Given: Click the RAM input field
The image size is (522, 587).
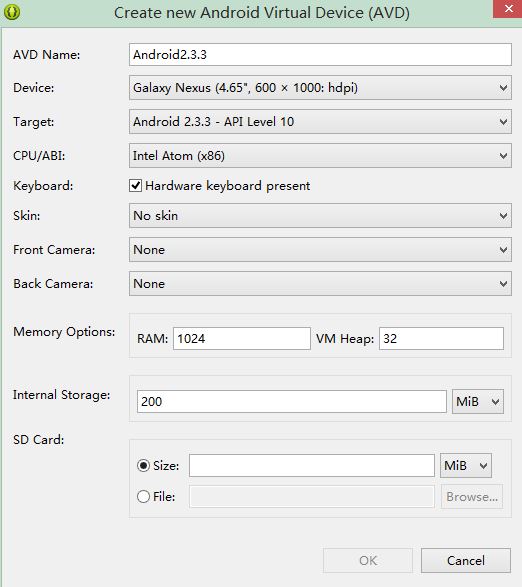Looking at the screenshot, I should pyautogui.click(x=242, y=339).
